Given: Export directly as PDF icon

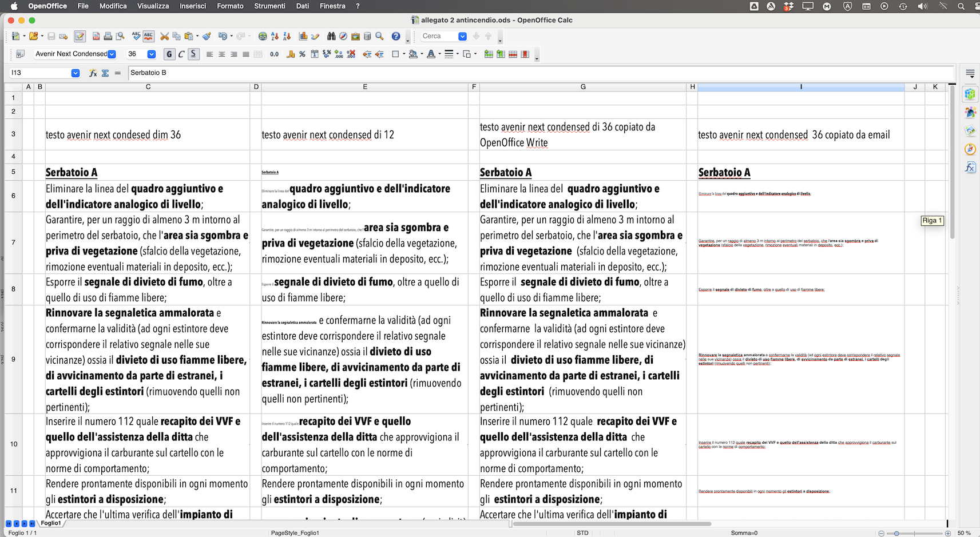Looking at the screenshot, I should [x=96, y=36].
